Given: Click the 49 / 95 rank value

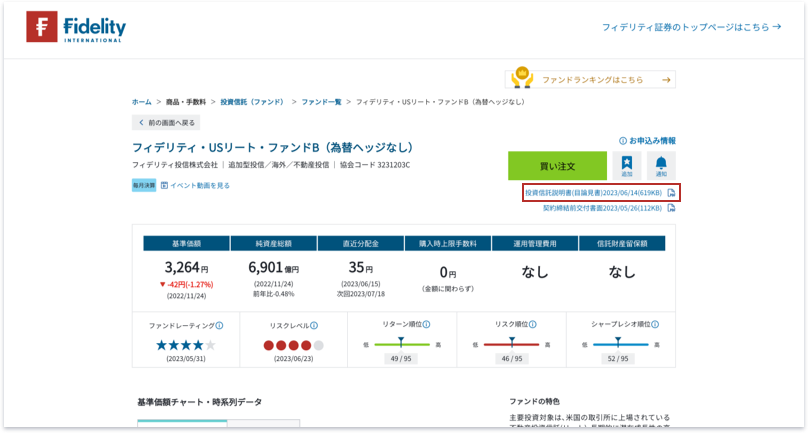Looking at the screenshot, I should 401,359.
